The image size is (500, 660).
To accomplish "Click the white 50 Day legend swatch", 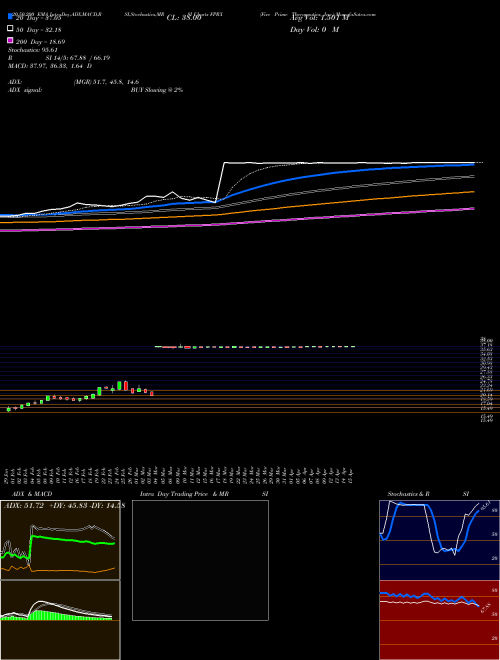I will tap(10, 29).
